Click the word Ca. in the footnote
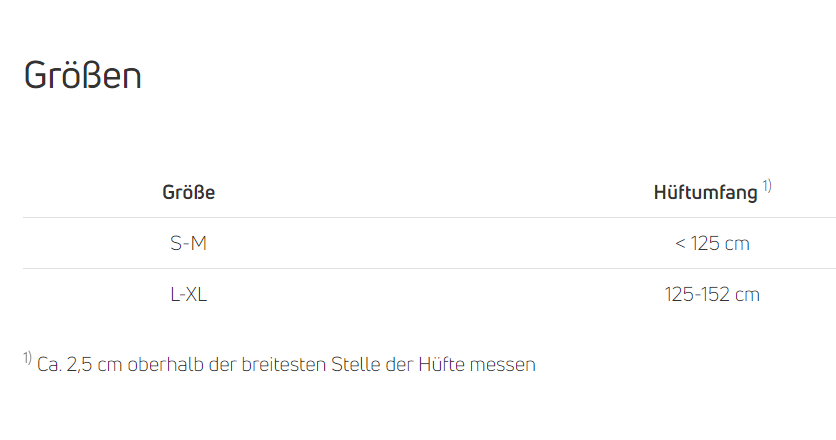The width and height of the screenshot is (836, 440). (49, 365)
